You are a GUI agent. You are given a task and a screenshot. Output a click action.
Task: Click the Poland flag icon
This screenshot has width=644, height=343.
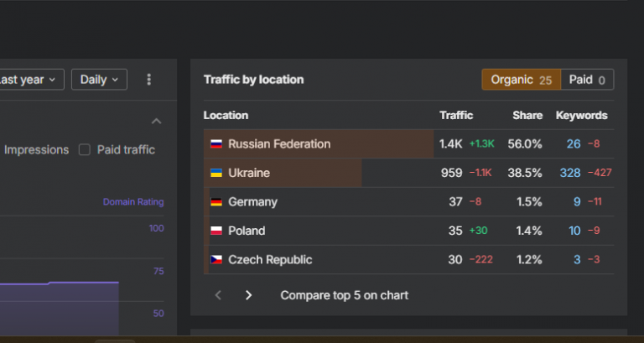coord(216,231)
